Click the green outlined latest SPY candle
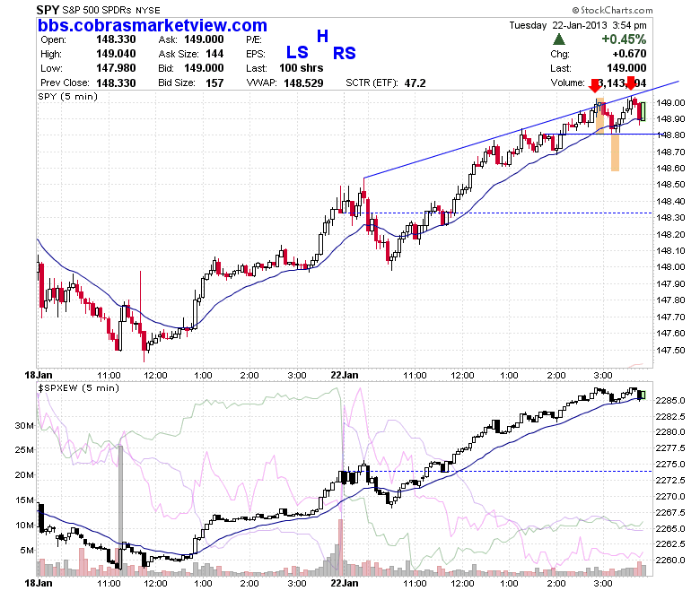This screenshot has height=591, width=700. pos(643,111)
